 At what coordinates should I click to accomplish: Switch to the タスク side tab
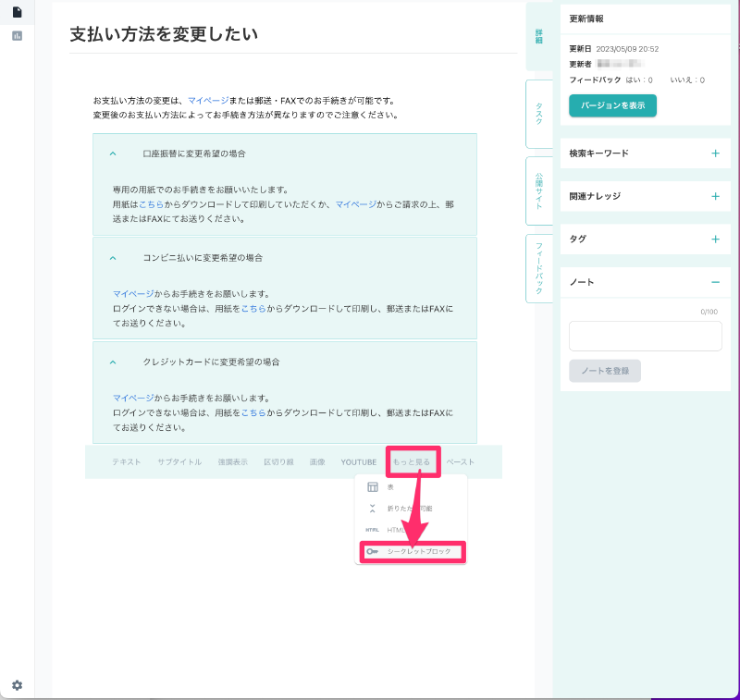(x=538, y=114)
